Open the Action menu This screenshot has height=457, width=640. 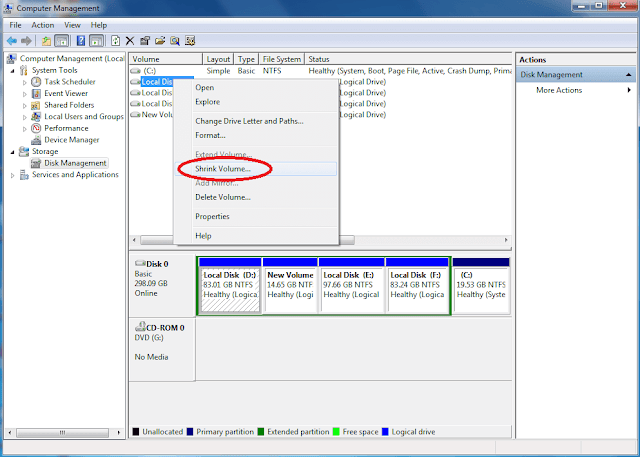point(43,25)
